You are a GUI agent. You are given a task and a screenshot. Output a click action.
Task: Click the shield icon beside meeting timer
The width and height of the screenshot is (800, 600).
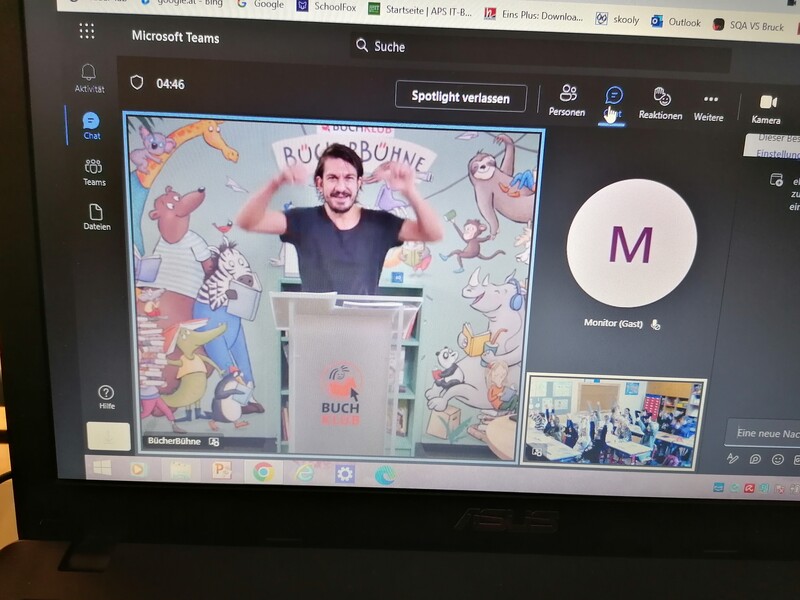point(137,82)
